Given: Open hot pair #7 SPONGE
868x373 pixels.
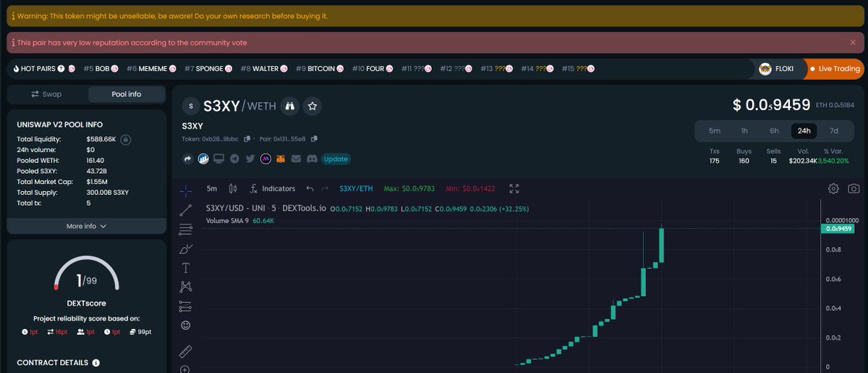Looking at the screenshot, I should [210, 69].
